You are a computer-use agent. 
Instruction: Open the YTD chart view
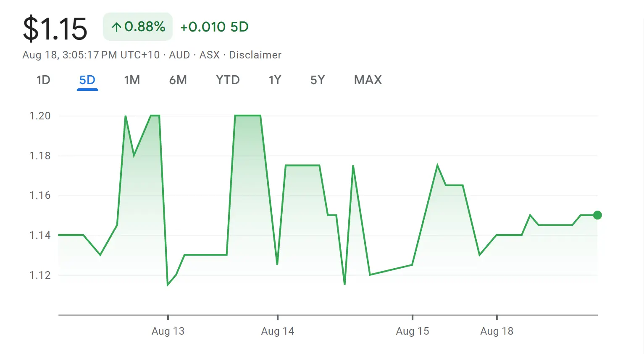point(228,80)
